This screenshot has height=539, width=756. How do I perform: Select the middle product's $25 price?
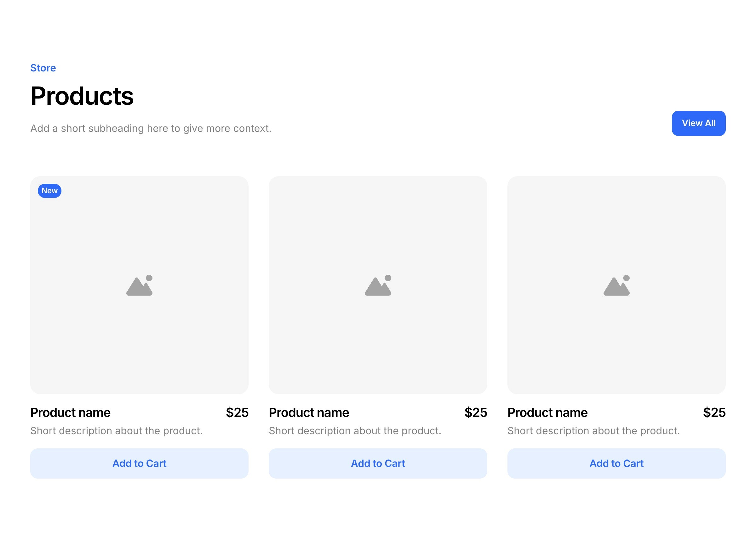(476, 413)
